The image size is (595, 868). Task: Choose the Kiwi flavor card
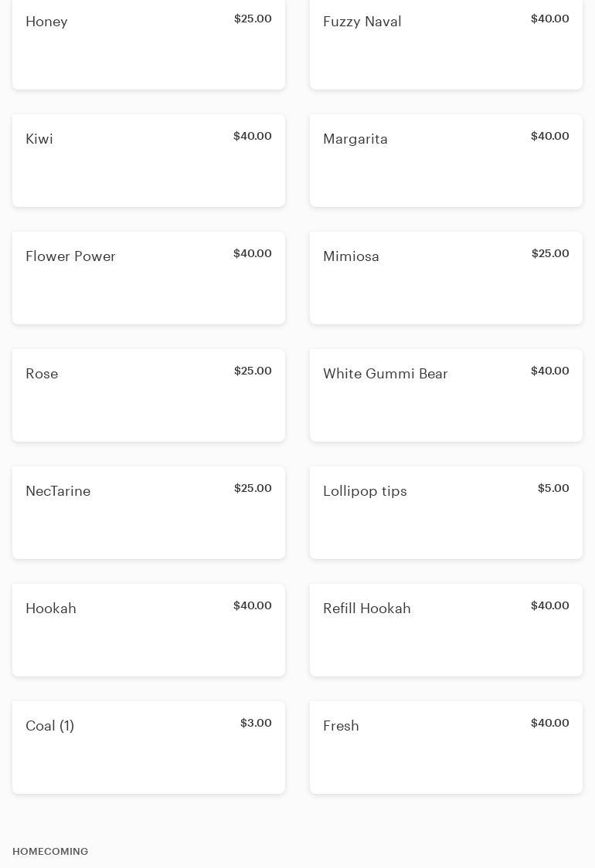(x=148, y=161)
